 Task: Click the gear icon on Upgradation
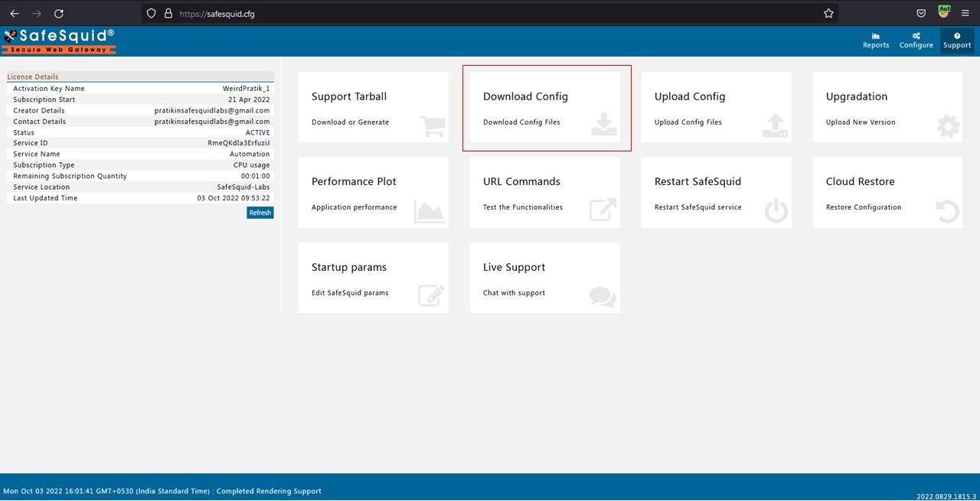[948, 126]
